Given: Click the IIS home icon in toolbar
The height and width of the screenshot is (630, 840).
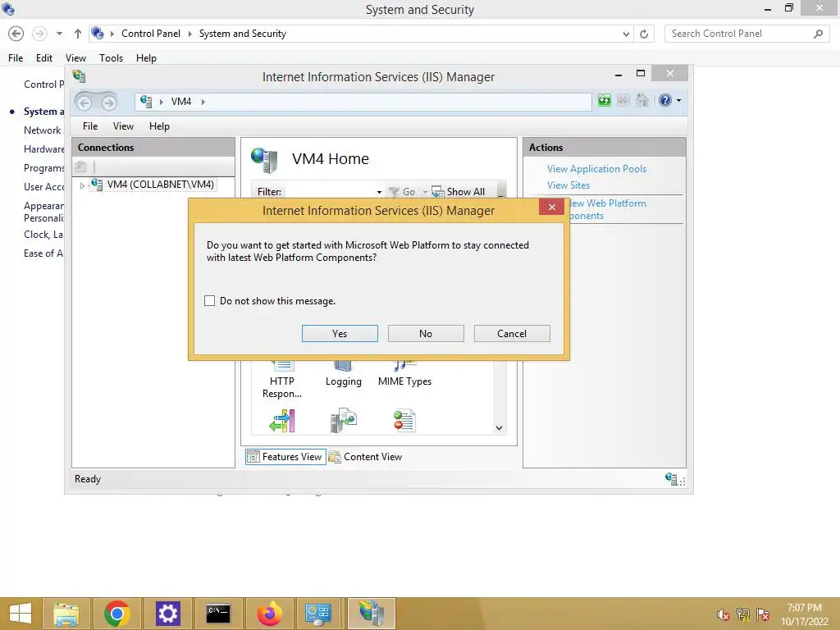Looking at the screenshot, I should (x=641, y=100).
